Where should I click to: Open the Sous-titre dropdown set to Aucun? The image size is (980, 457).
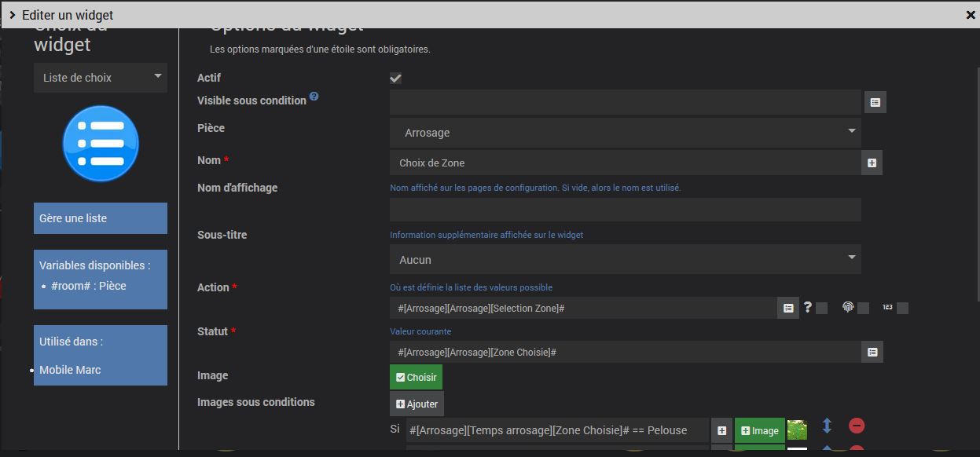[625, 260]
